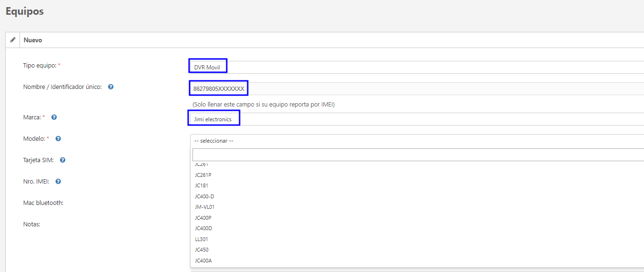Open the Marca dropdown showing Jimi electronics
Screen dimensions: 644x272
click(417, 119)
